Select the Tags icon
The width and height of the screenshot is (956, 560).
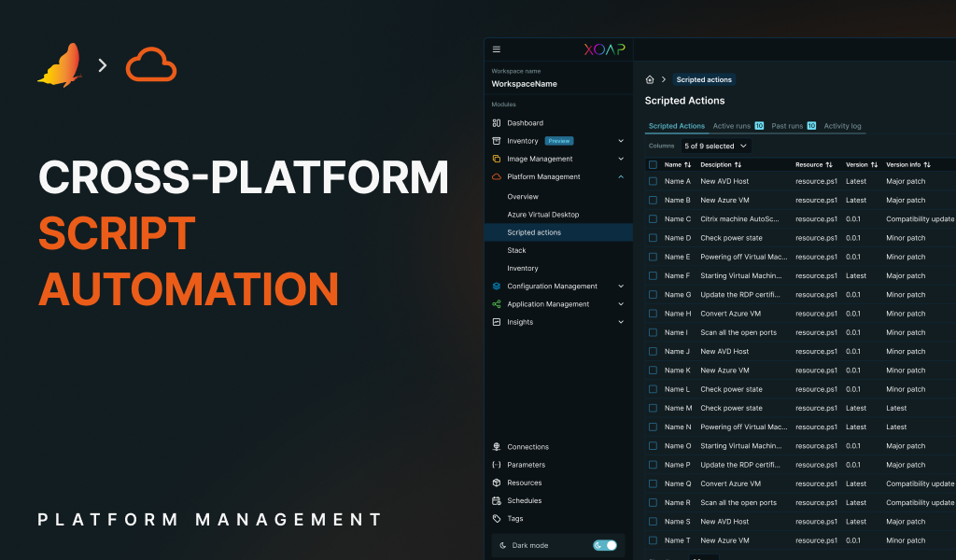(x=495, y=518)
